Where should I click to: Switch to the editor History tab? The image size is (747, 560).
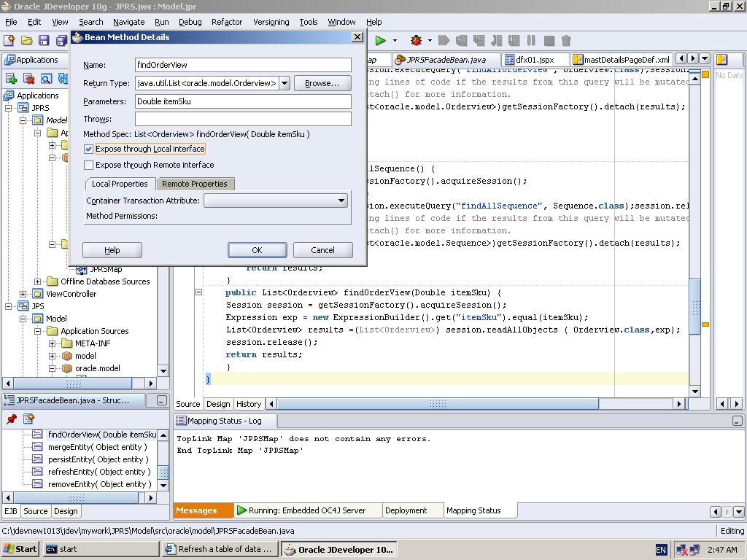pyautogui.click(x=249, y=404)
